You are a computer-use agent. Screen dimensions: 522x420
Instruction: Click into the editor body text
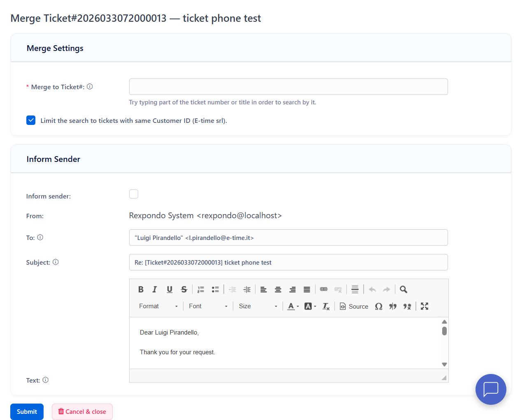[285, 343]
